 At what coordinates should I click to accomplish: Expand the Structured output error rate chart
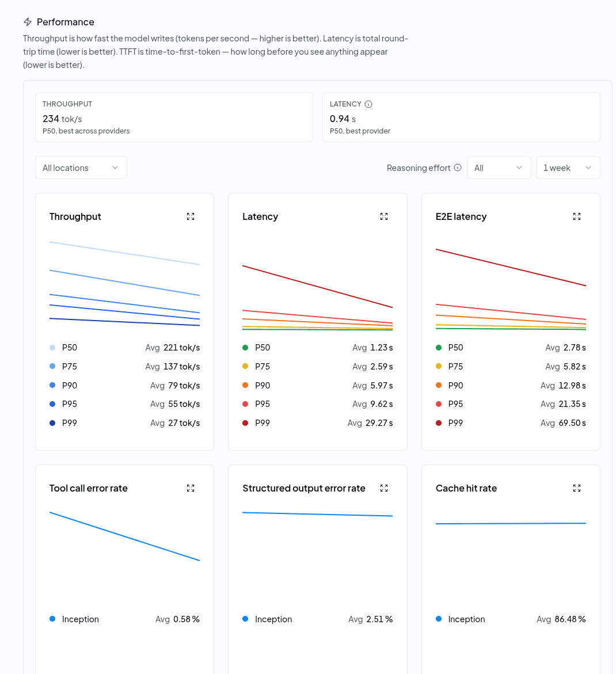384,488
